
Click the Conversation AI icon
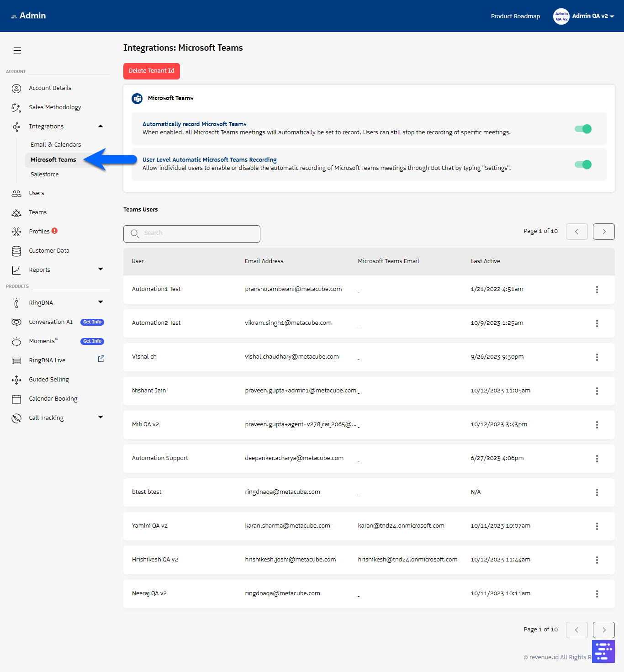tap(16, 322)
